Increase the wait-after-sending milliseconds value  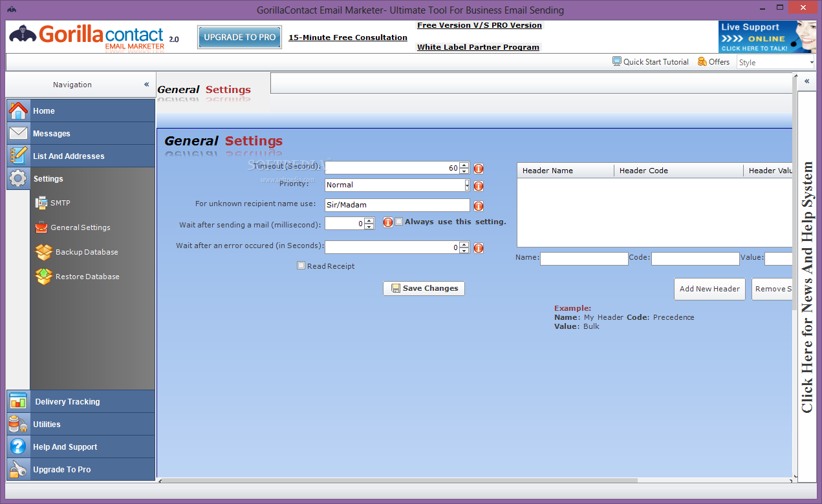(369, 220)
